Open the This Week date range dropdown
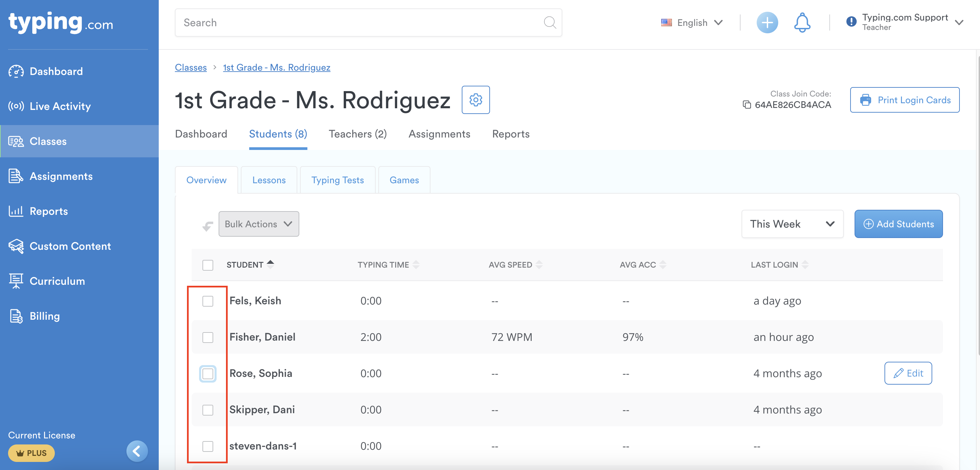The height and width of the screenshot is (470, 980). coord(792,224)
